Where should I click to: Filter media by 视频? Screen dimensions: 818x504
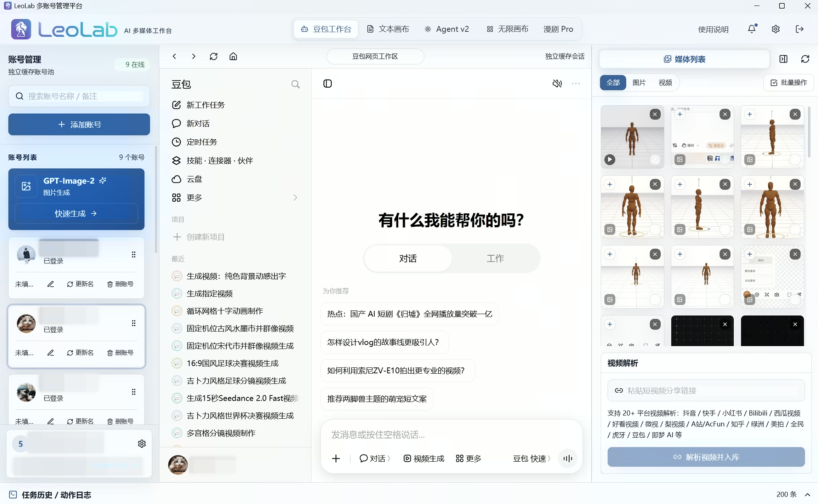point(665,83)
